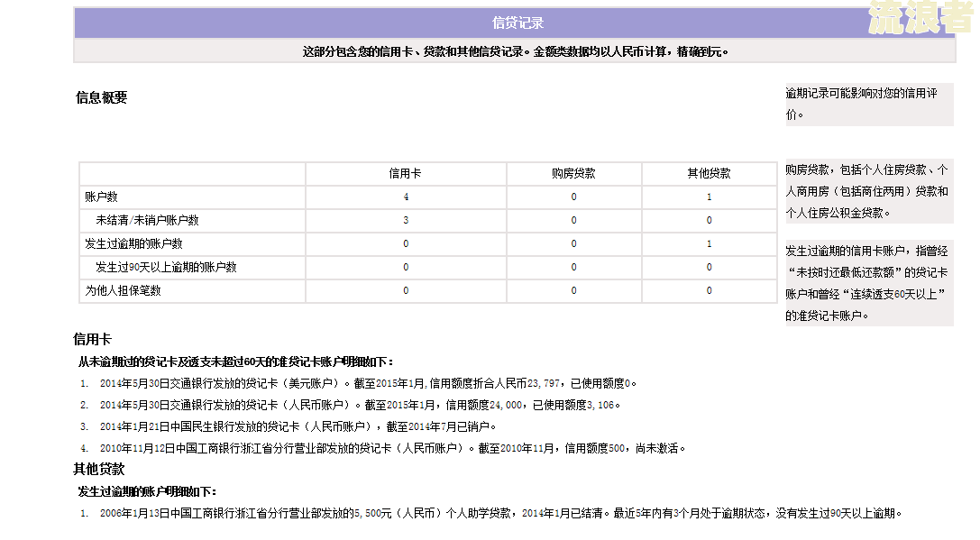Select the 未结清/未销户账户数 row label
This screenshot has height=540, width=980.
click(x=147, y=221)
